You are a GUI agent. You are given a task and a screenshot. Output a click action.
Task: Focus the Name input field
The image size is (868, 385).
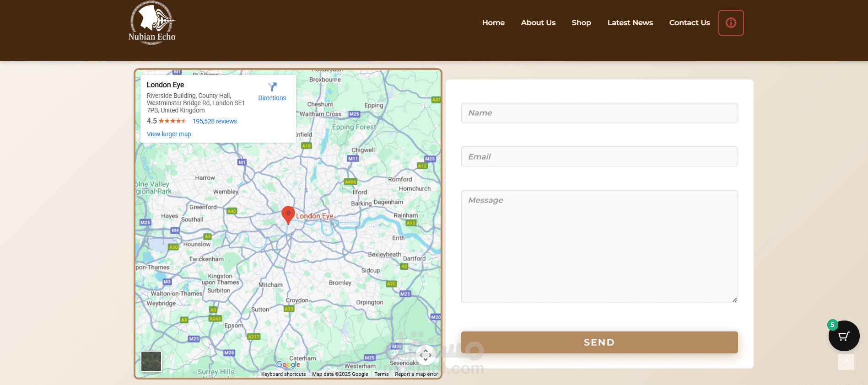[599, 113]
